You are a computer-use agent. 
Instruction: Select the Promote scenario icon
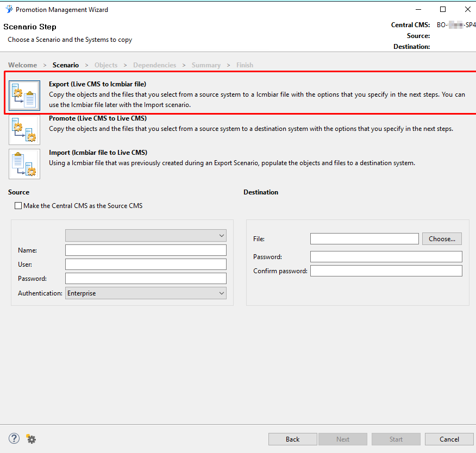(24, 130)
